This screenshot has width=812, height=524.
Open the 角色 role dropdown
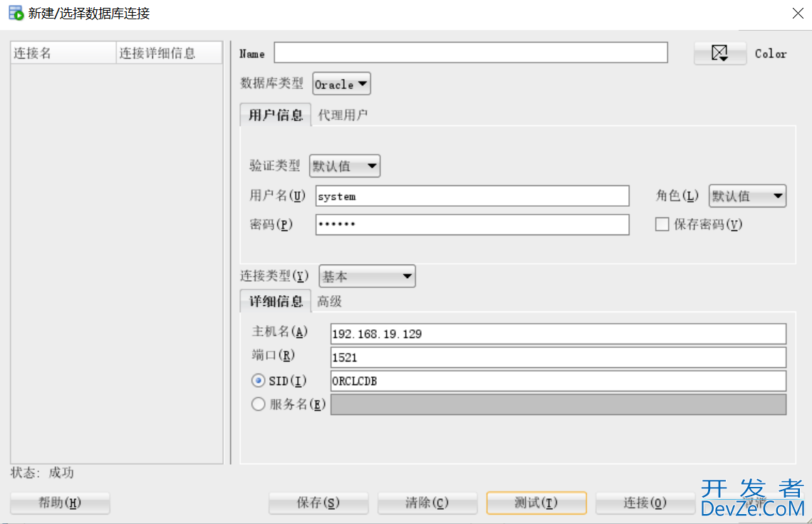pos(747,196)
